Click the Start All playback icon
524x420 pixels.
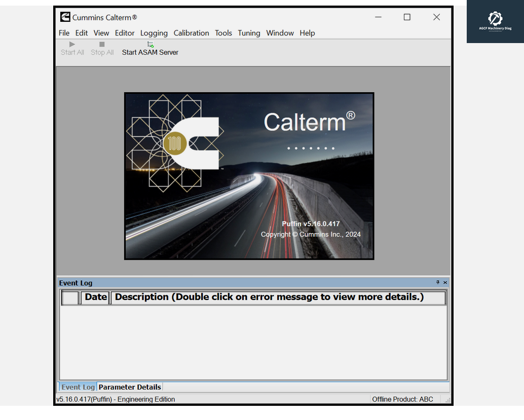tap(71, 45)
